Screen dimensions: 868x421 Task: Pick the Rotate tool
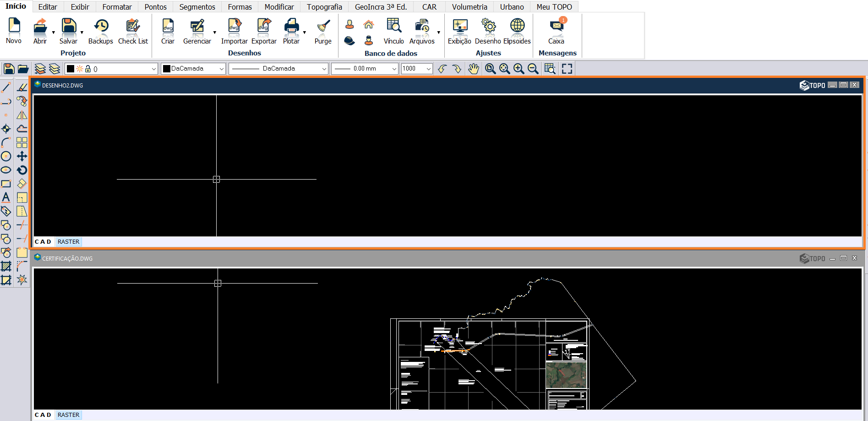coord(22,170)
